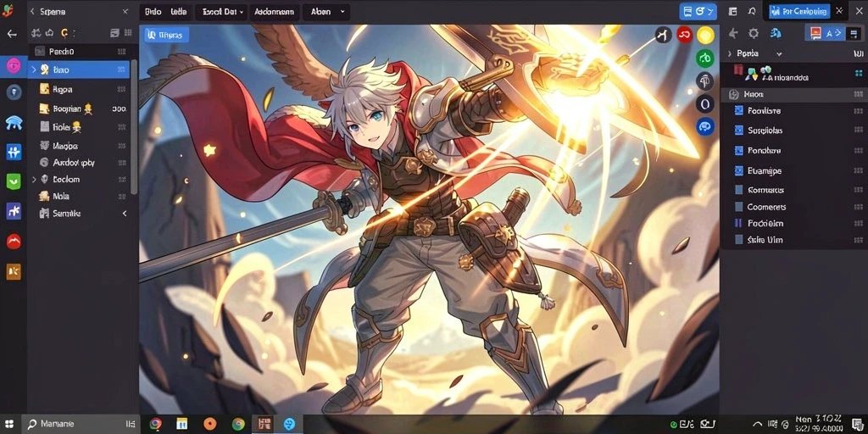Click the blue chat-bubble circle on canvas
Image resolution: width=868 pixels, height=434 pixels.
click(x=704, y=126)
